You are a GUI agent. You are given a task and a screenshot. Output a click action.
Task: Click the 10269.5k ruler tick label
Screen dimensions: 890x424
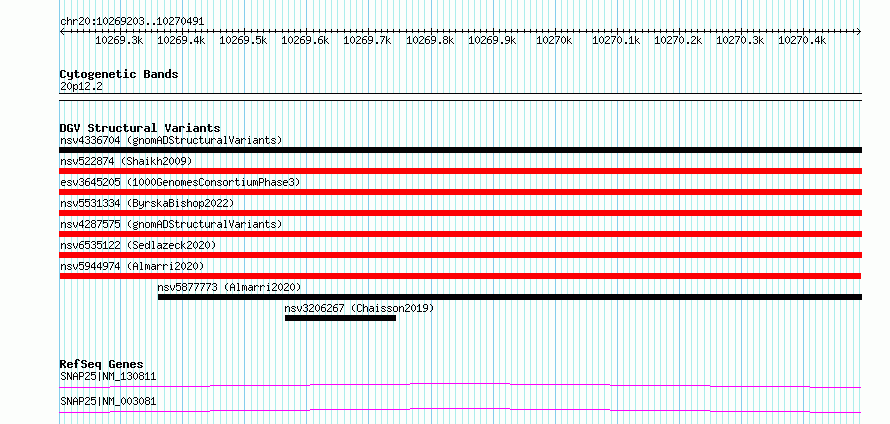point(243,40)
